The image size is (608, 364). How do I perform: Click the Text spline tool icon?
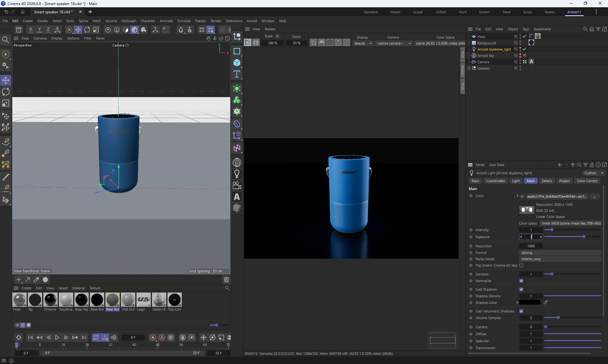pyautogui.click(x=237, y=74)
